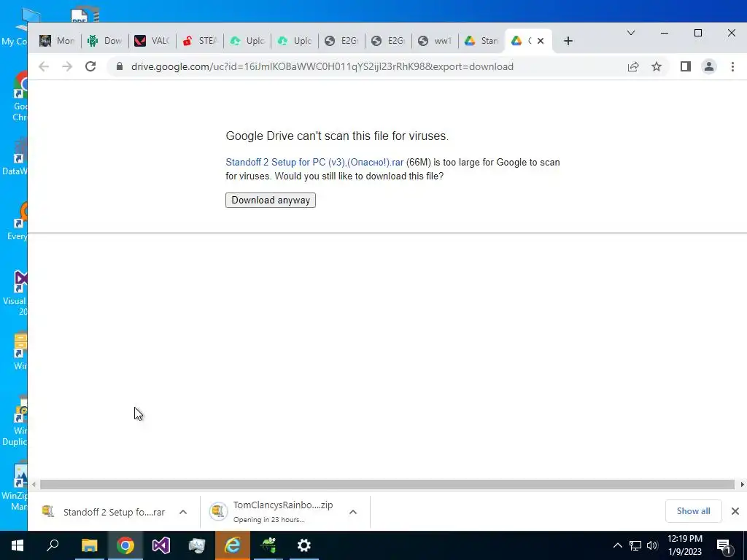Open a new tab

tap(568, 41)
